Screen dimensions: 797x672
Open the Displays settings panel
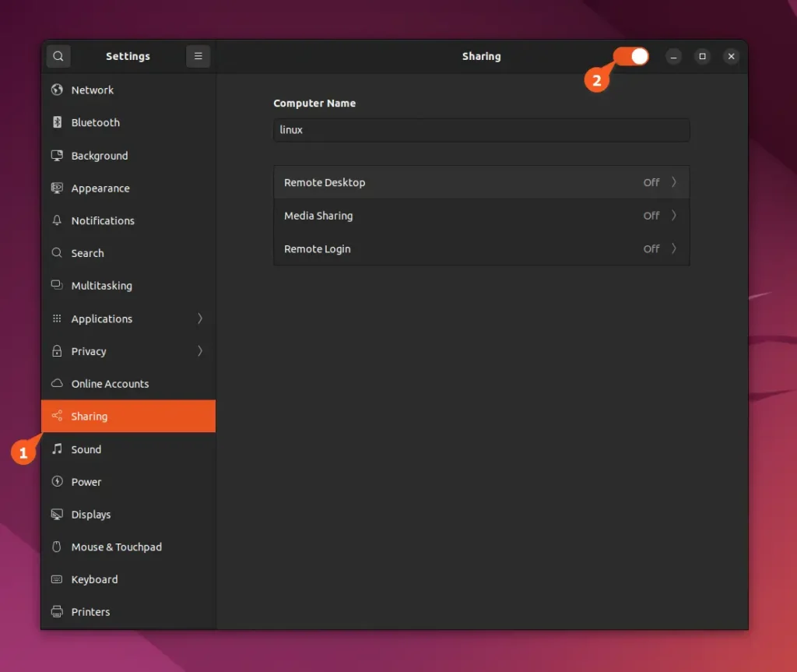coord(91,515)
